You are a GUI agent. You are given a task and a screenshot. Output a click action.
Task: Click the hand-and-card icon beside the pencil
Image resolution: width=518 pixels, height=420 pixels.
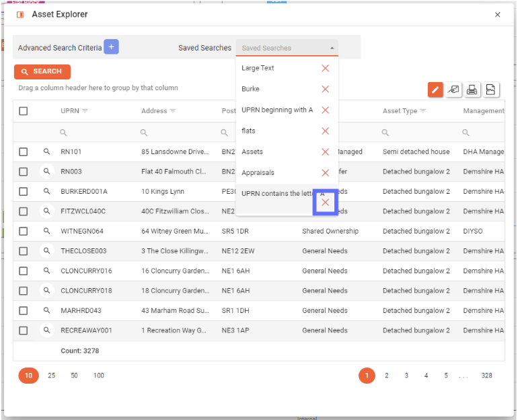pyautogui.click(x=454, y=90)
